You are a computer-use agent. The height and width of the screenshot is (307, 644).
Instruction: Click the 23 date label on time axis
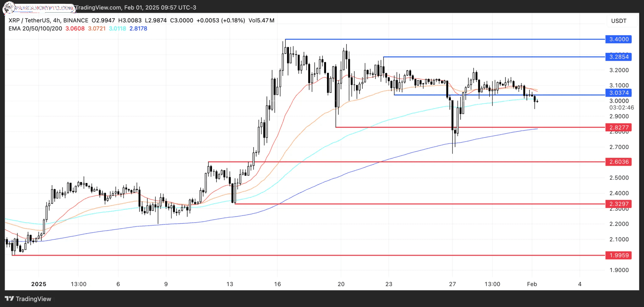389,284
